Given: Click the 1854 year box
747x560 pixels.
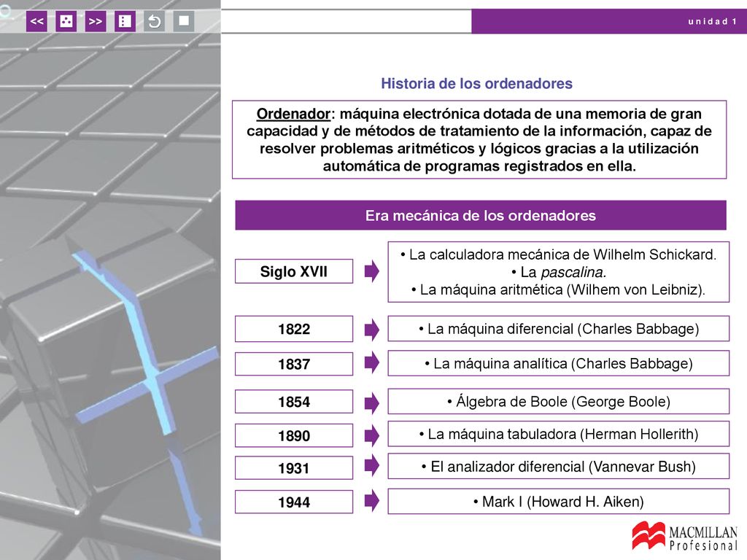Looking at the screenshot, I should coord(294,402).
